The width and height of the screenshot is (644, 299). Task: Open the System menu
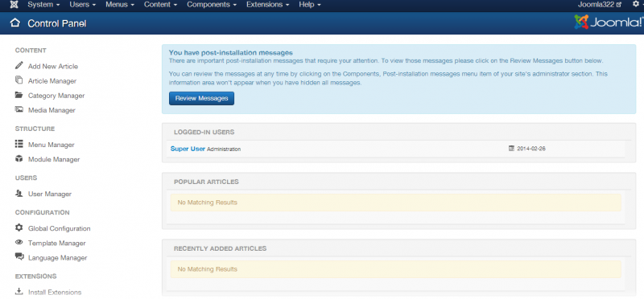43,5
